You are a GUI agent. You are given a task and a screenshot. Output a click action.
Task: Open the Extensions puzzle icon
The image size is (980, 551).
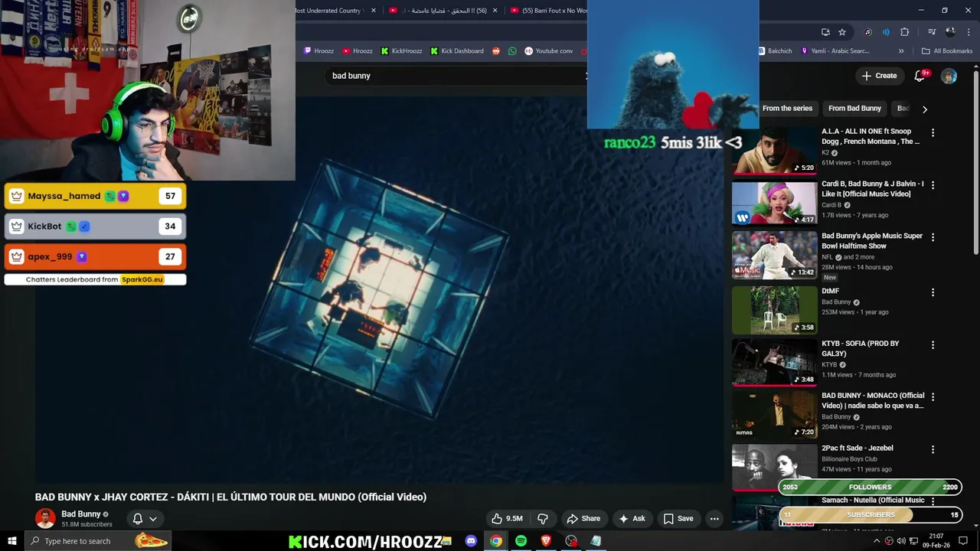(x=904, y=32)
